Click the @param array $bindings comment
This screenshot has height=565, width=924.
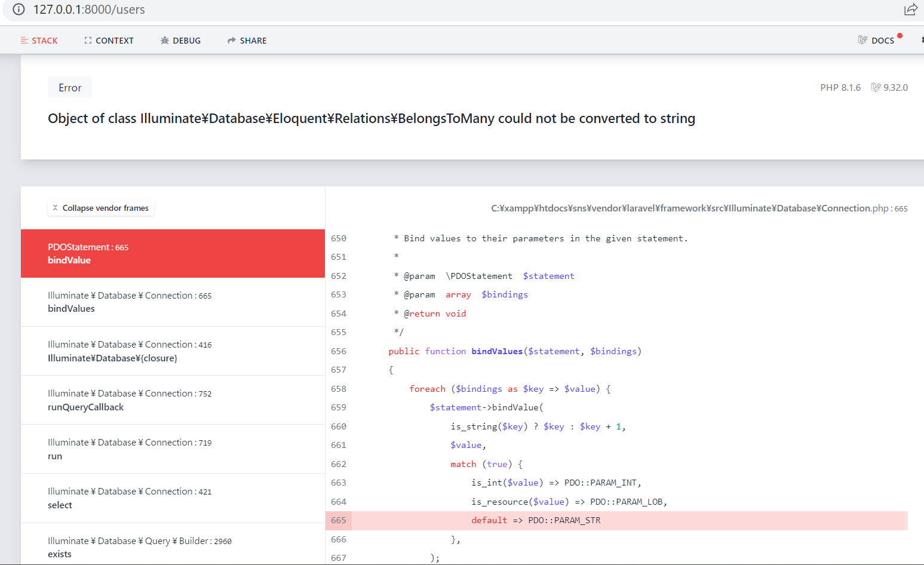pyautogui.click(x=461, y=294)
